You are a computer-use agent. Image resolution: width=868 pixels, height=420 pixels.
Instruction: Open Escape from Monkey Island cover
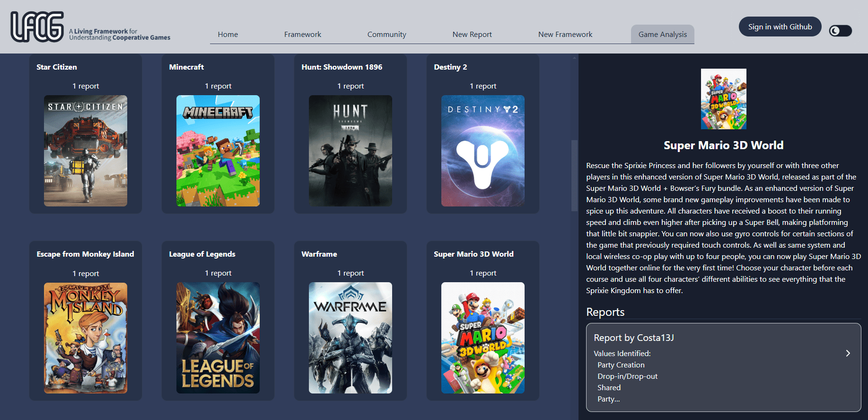(86, 338)
